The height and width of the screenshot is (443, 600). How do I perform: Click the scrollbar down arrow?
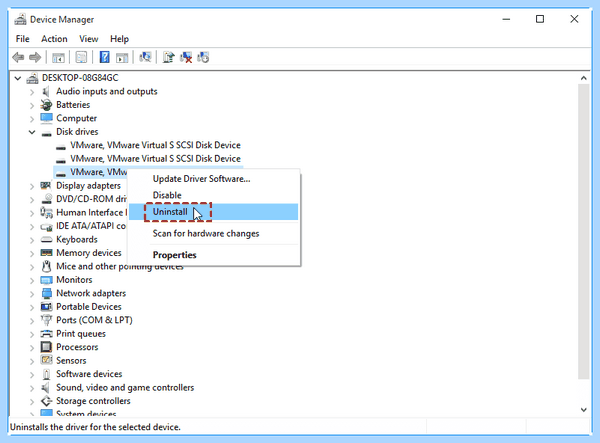(x=583, y=410)
